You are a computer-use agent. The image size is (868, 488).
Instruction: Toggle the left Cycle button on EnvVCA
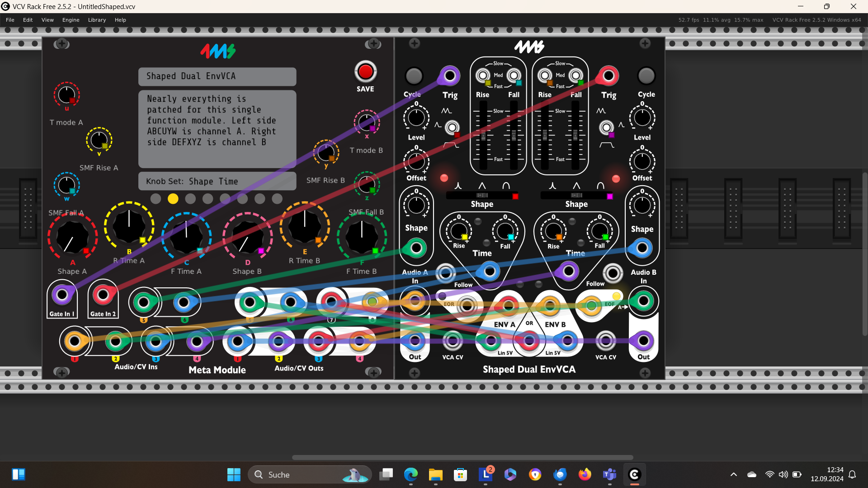tap(414, 76)
